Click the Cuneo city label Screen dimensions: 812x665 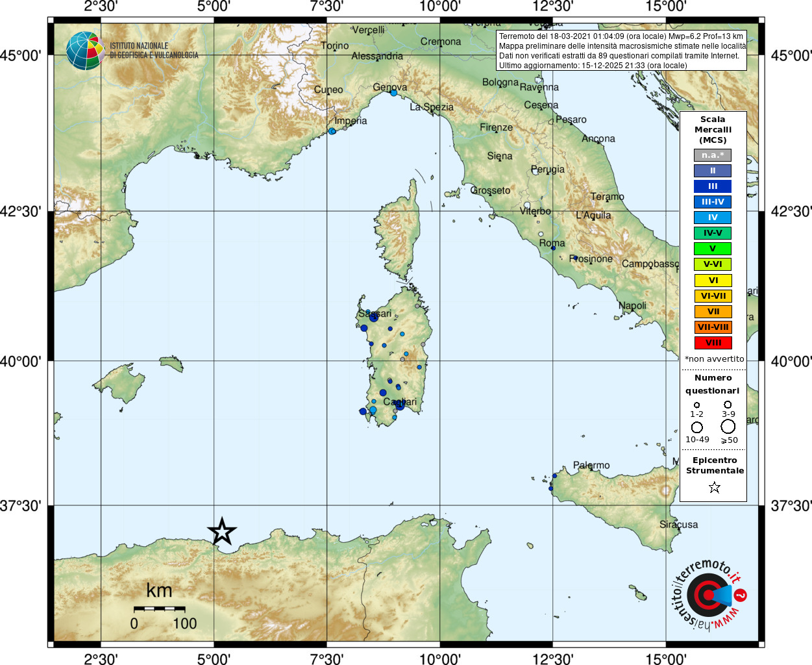click(x=328, y=90)
